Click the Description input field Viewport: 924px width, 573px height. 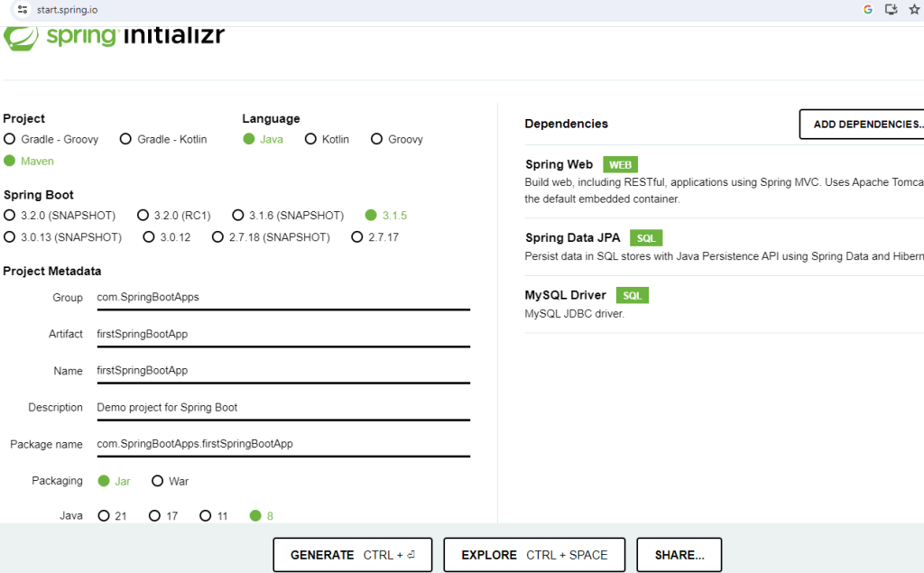pos(283,408)
